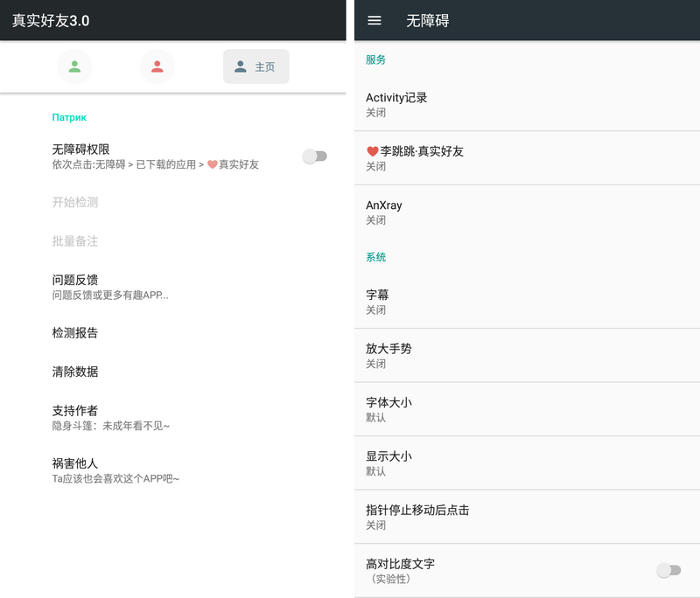Select the green contact icon

coord(74,66)
